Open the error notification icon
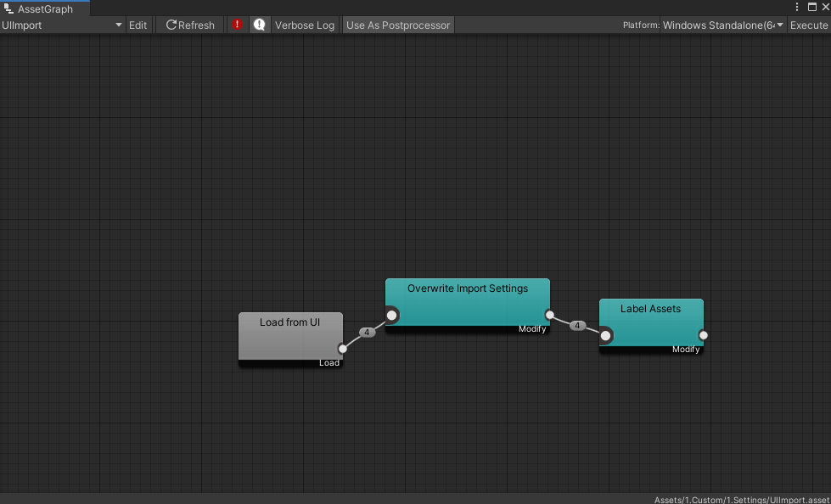The image size is (831, 504). tap(238, 25)
